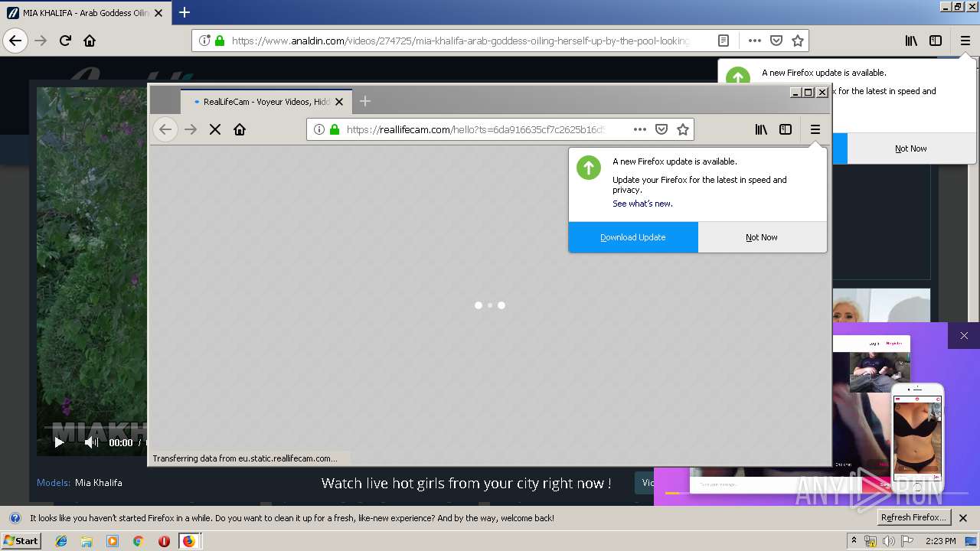
Task: Launch Chrome from taskbar
Action: (138, 541)
